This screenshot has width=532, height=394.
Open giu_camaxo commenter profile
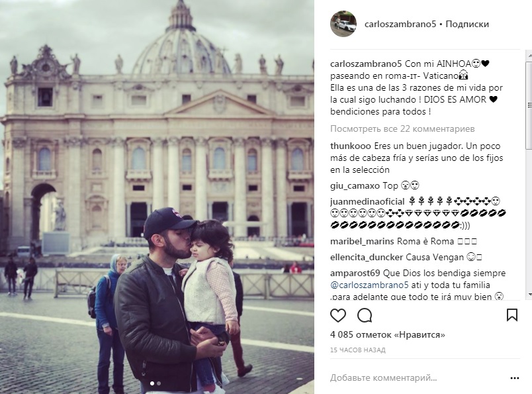(355, 186)
